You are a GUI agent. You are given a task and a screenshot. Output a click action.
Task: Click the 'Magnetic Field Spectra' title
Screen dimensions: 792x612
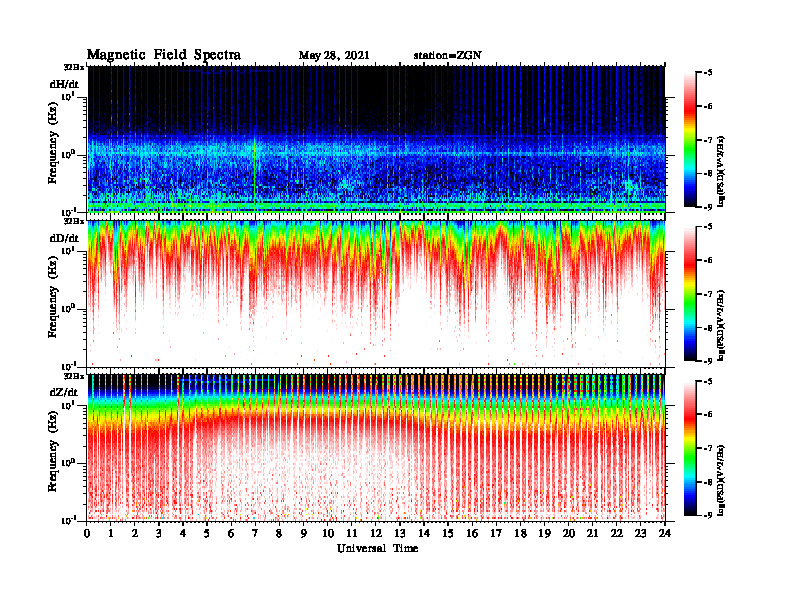pyautogui.click(x=164, y=55)
